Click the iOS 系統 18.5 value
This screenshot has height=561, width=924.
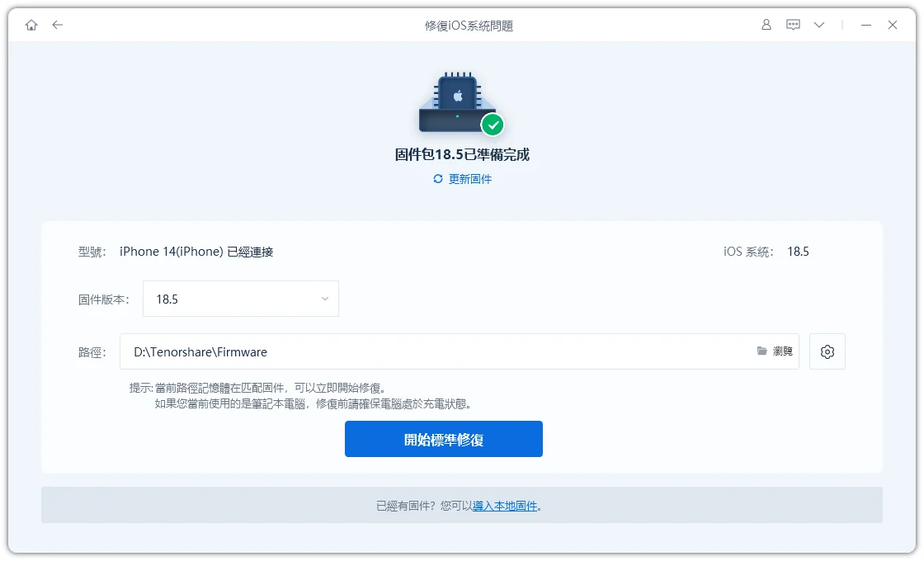798,252
